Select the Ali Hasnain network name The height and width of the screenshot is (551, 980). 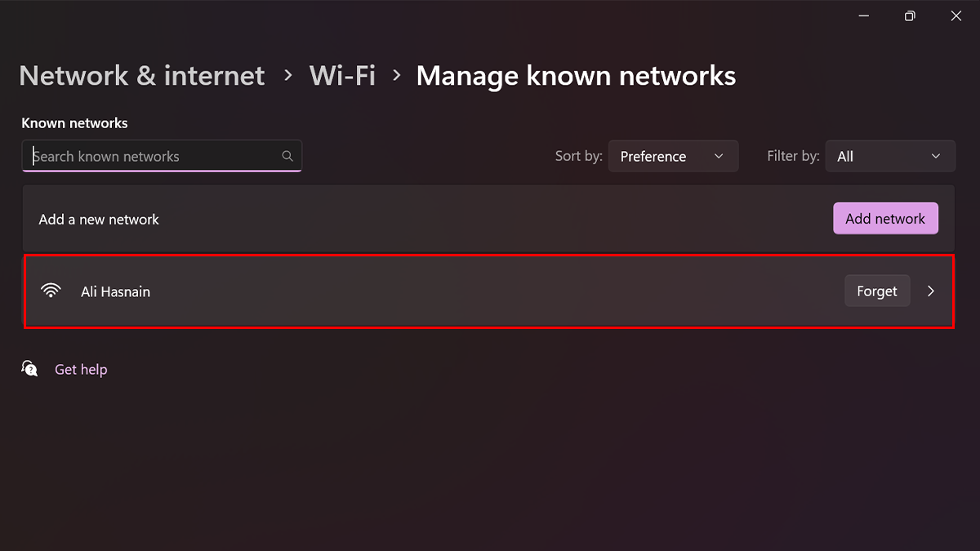point(115,291)
